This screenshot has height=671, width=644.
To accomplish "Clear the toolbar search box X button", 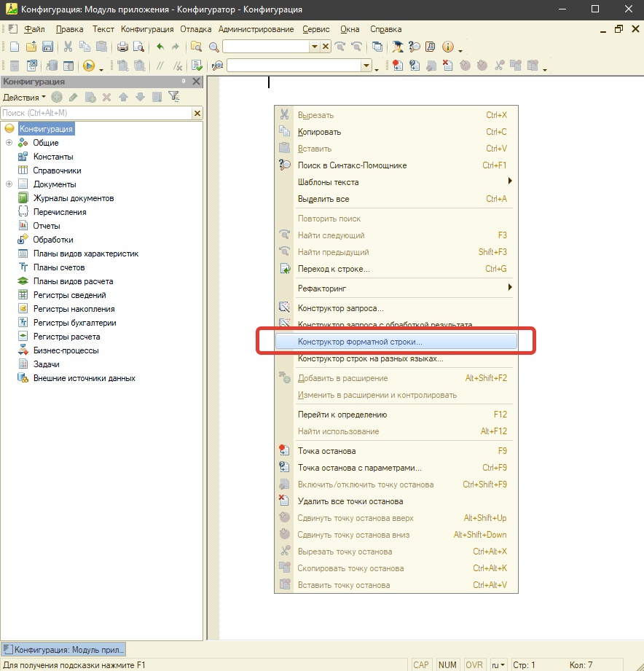I will tap(326, 46).
